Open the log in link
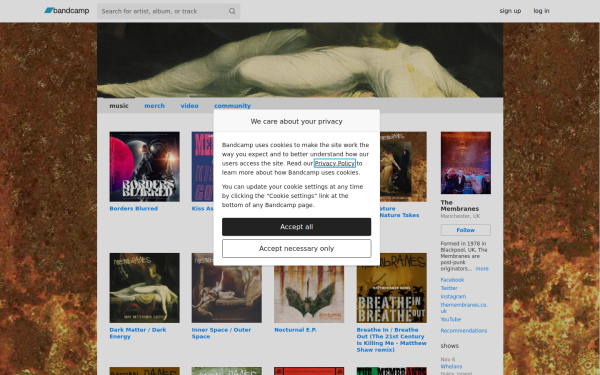600x375 pixels. click(x=541, y=11)
